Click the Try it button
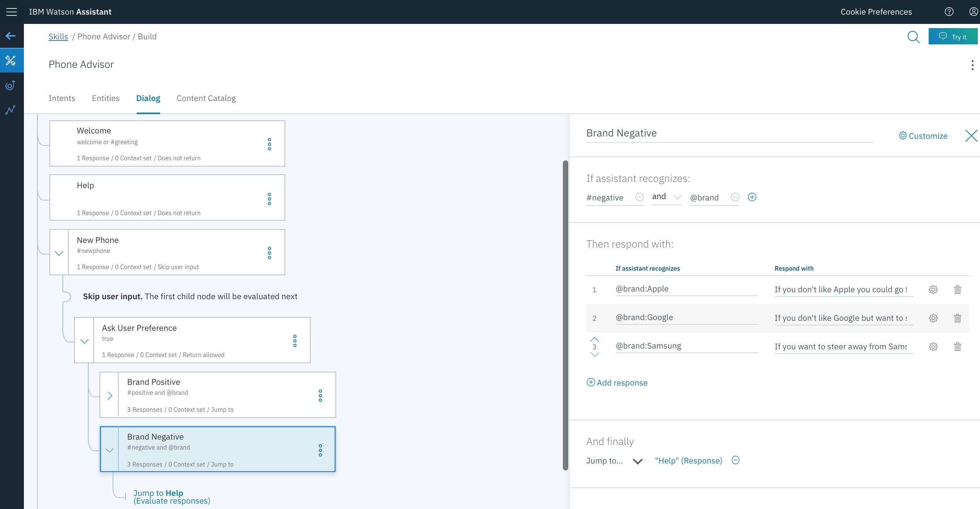Image resolution: width=980 pixels, height=509 pixels. pyautogui.click(x=953, y=37)
